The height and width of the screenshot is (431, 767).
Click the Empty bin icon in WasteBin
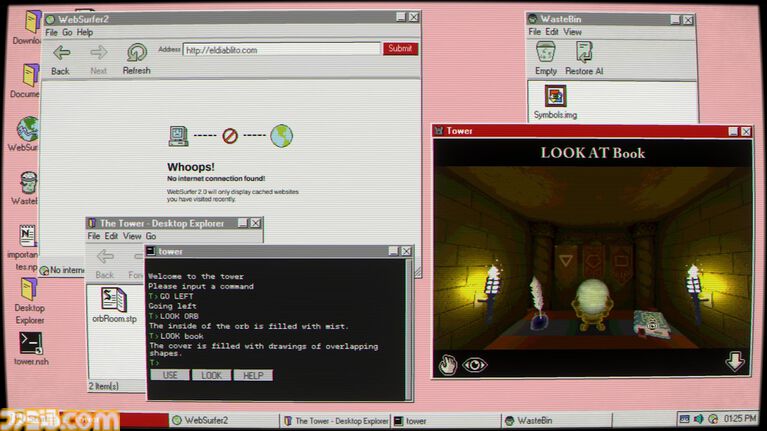546,52
